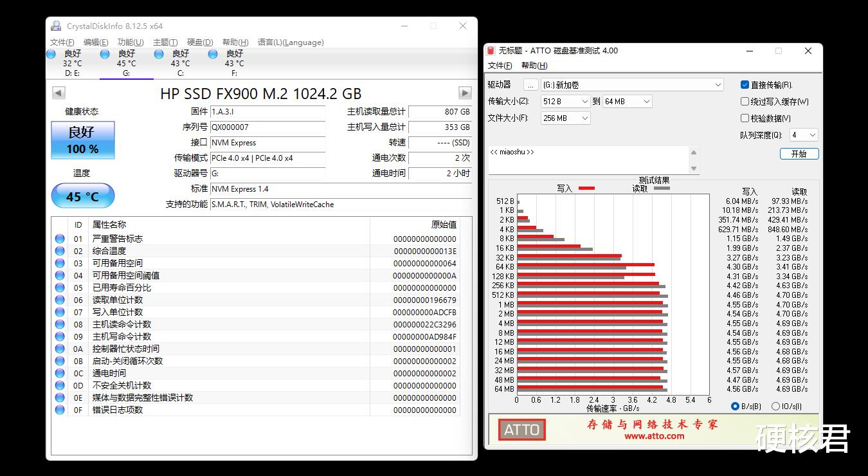
Task: Click the 45 °C temperature circle
Action: (82, 196)
